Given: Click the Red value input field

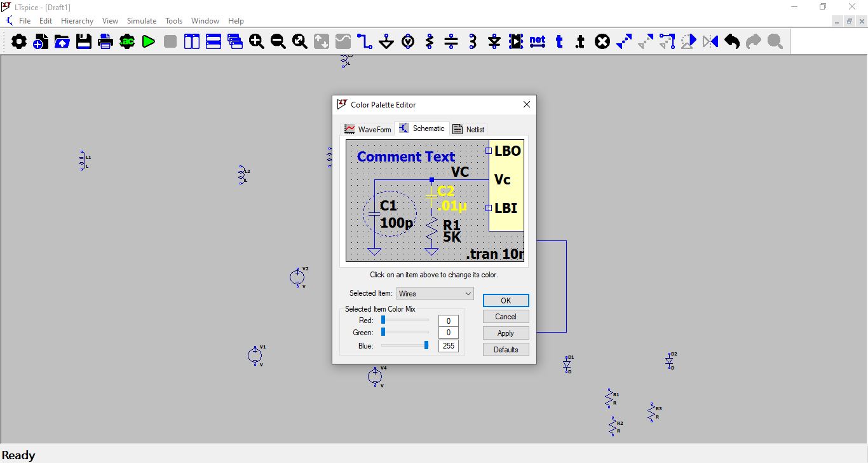Looking at the screenshot, I should (448, 321).
